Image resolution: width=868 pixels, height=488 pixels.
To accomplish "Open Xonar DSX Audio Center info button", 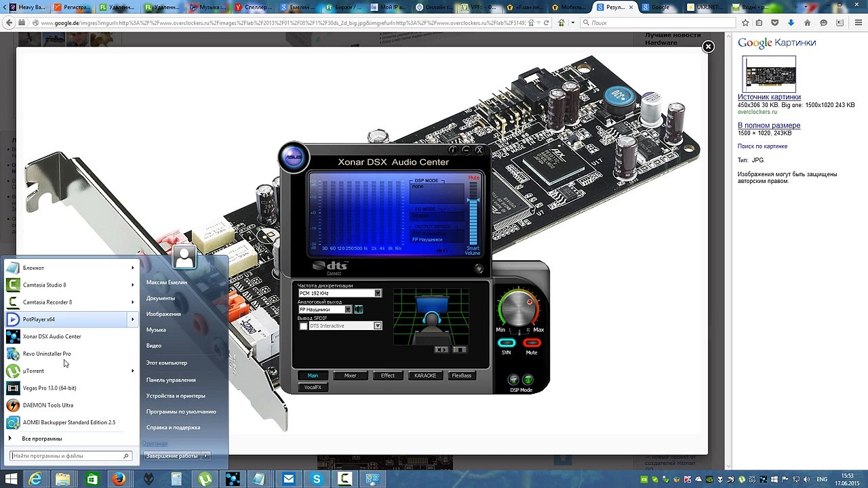I will [x=453, y=150].
